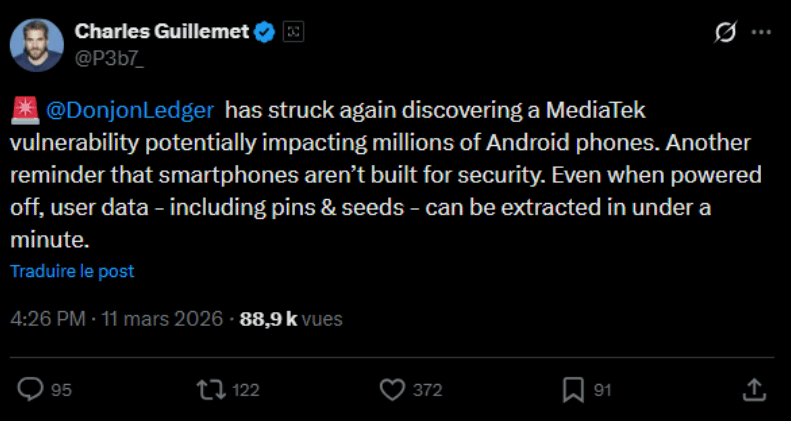
Task: Click the 372 likes count
Action: (x=427, y=390)
